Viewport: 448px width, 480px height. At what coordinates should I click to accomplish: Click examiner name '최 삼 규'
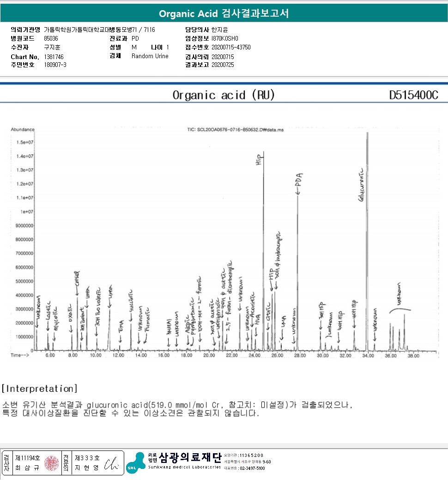pyautogui.click(x=27, y=468)
